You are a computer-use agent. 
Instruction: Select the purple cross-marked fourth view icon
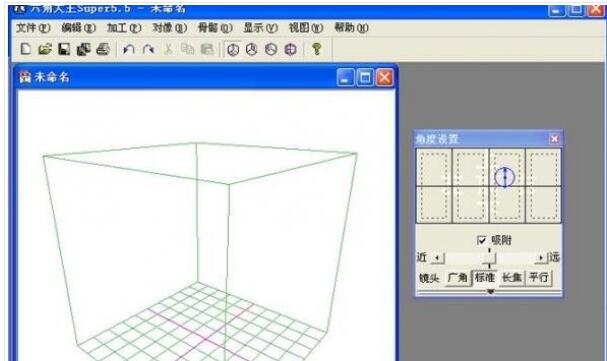290,50
